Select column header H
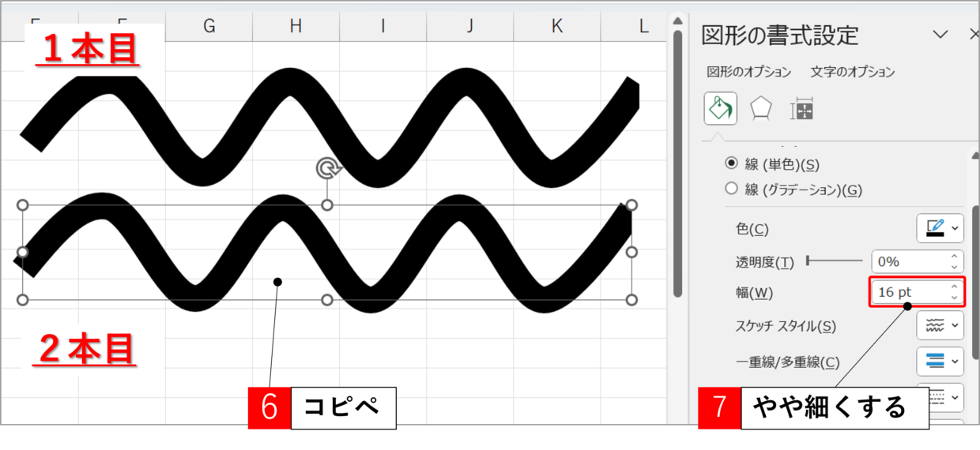Image resolution: width=980 pixels, height=450 pixels. tap(296, 26)
